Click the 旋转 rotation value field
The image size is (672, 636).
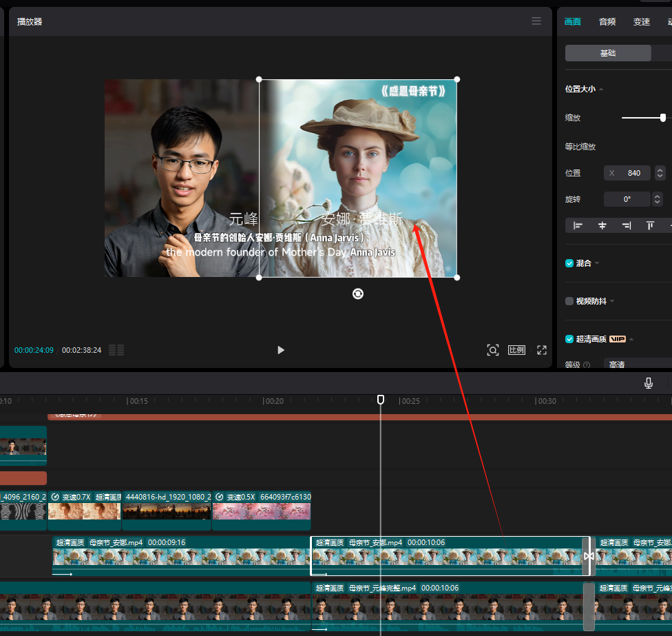(627, 199)
